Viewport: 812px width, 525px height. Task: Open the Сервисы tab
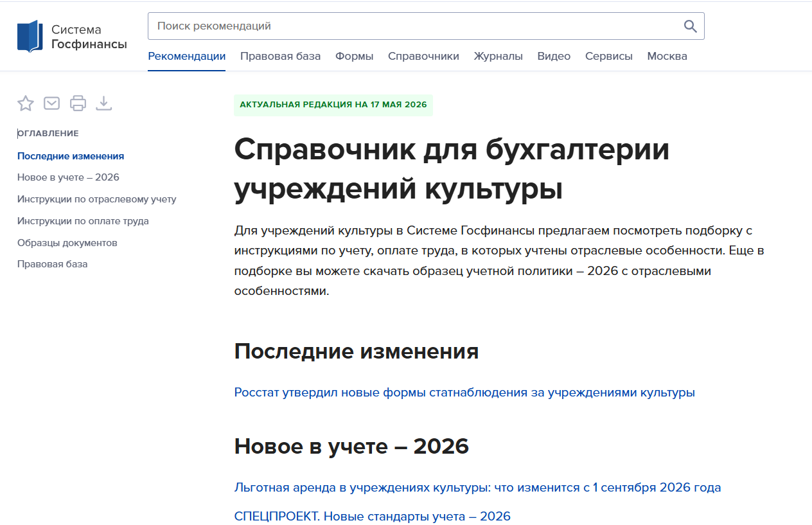(x=609, y=57)
